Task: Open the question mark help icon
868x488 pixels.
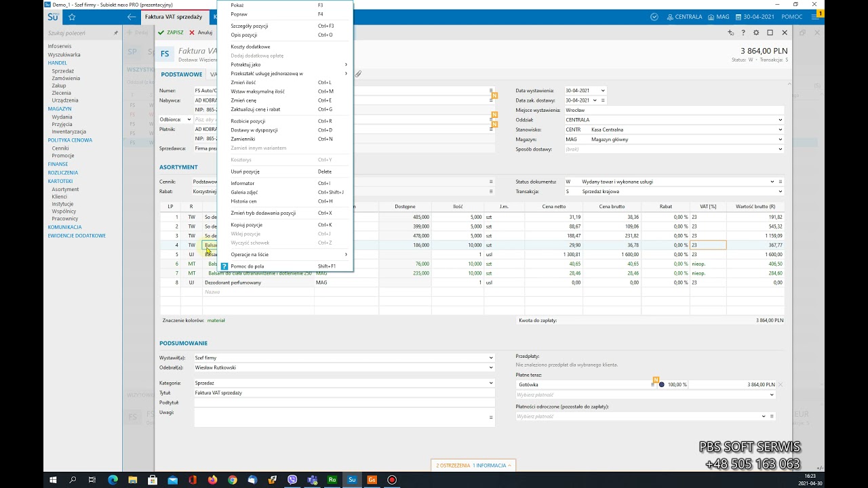Action: click(743, 33)
